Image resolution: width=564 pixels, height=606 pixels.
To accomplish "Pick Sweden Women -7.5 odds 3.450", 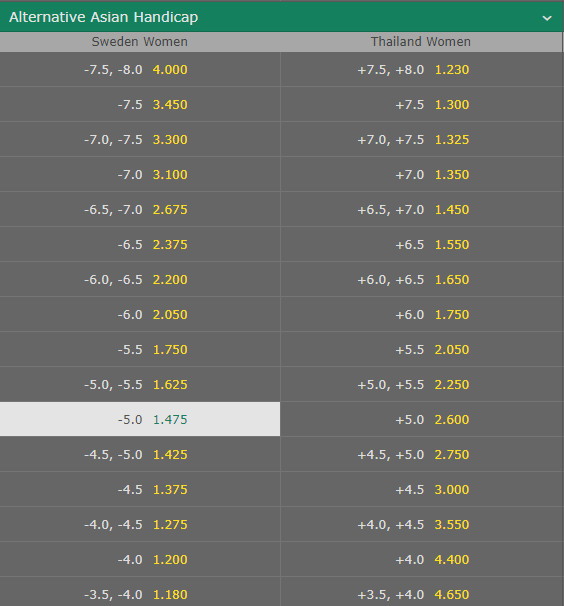I will (x=140, y=104).
